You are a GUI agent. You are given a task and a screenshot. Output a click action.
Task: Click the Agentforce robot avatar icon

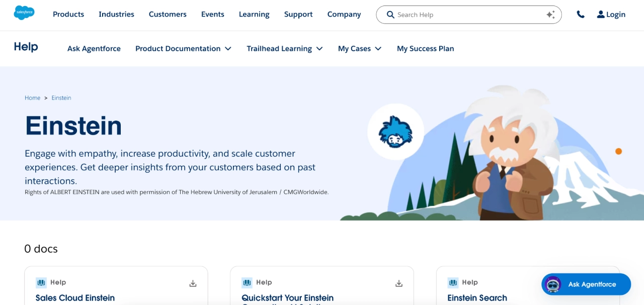point(553,284)
